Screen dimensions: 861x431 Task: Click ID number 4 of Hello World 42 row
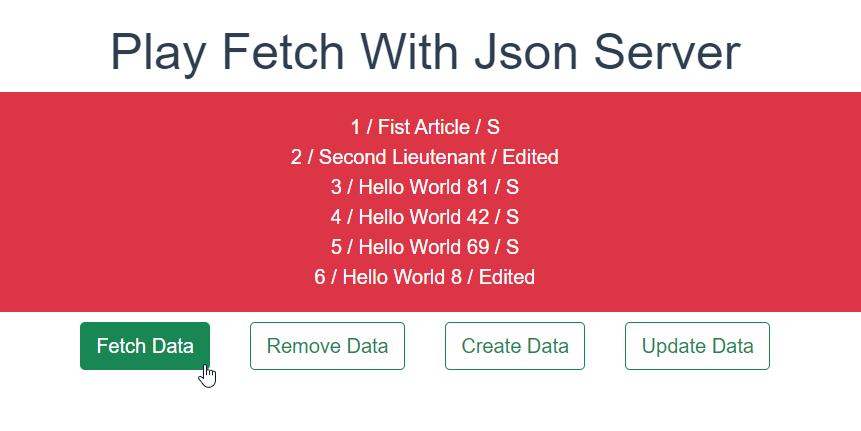tap(336, 217)
